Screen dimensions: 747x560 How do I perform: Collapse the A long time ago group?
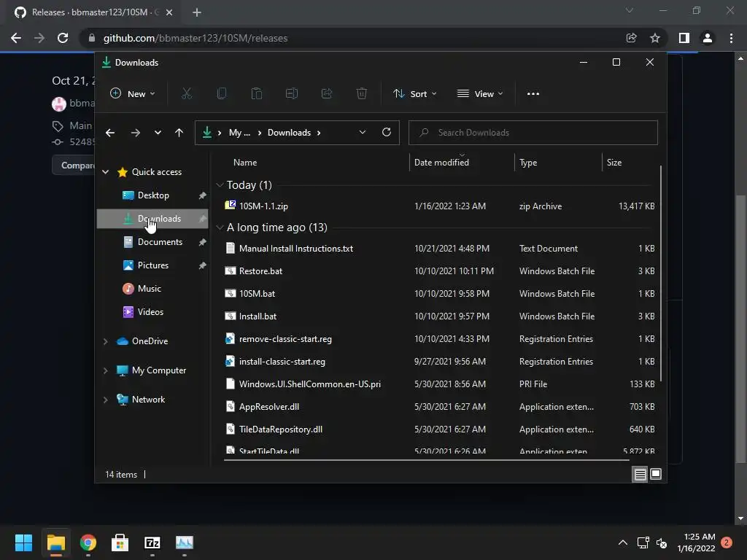[x=220, y=227]
